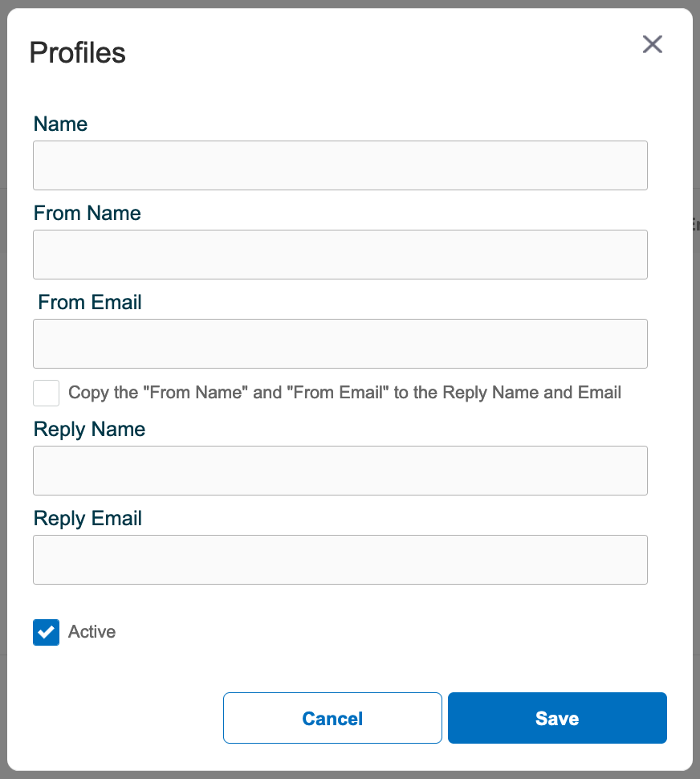Close the Profiles dialog with the X icon
Image resolution: width=700 pixels, height=779 pixels.
tap(653, 44)
